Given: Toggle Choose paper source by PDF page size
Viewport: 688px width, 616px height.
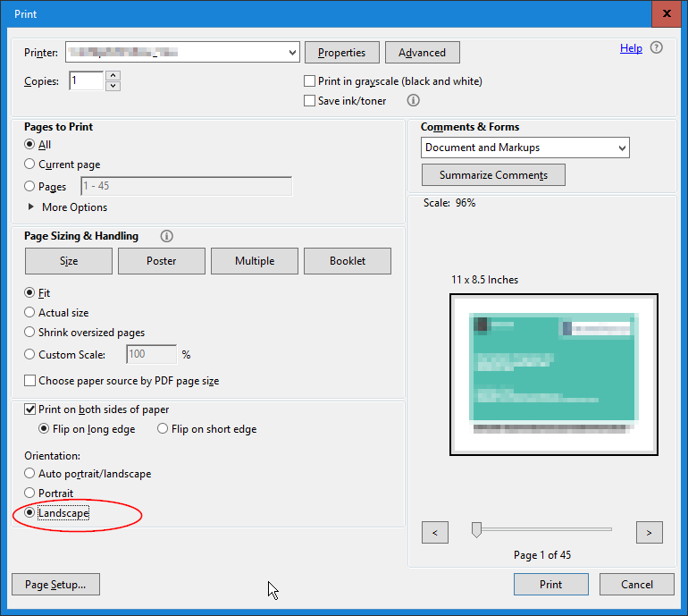Looking at the screenshot, I should (x=29, y=380).
